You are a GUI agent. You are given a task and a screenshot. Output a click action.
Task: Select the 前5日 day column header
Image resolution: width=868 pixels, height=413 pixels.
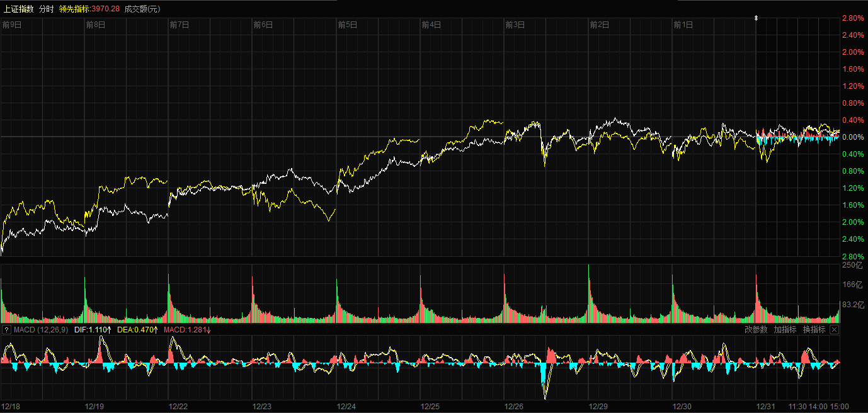click(x=348, y=25)
